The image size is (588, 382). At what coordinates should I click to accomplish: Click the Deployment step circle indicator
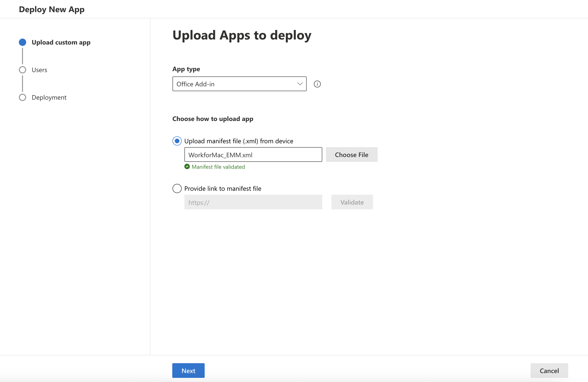click(23, 97)
